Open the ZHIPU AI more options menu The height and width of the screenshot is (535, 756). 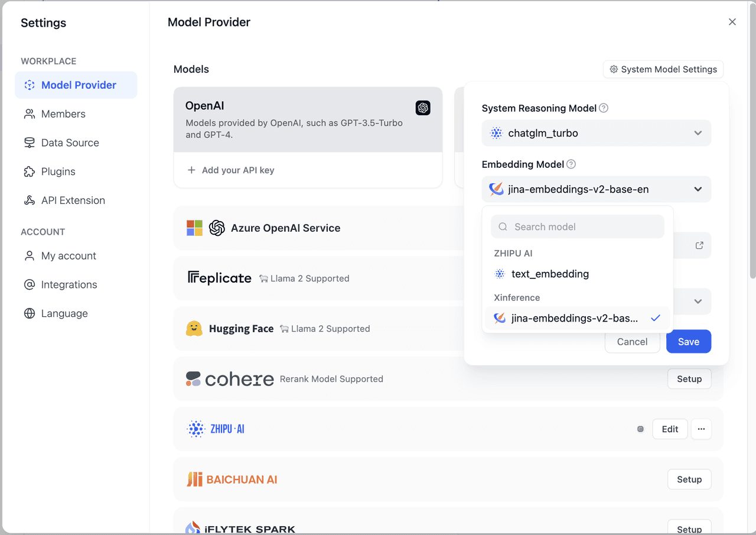(x=701, y=429)
